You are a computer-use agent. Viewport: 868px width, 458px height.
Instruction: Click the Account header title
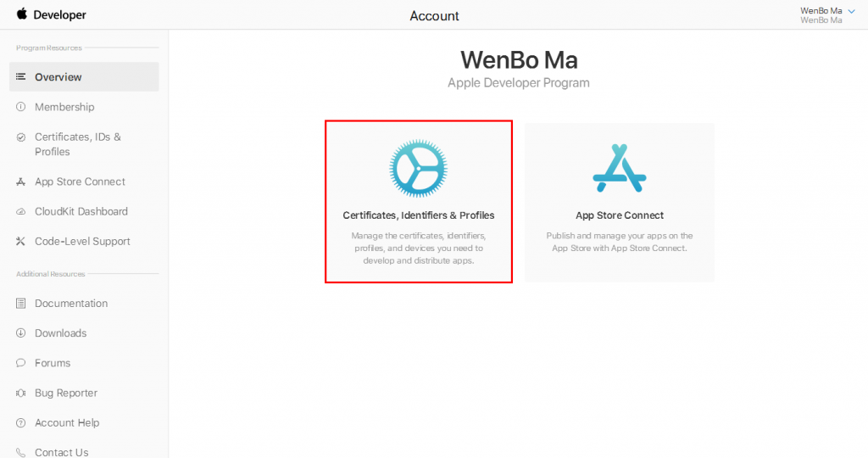(x=434, y=16)
